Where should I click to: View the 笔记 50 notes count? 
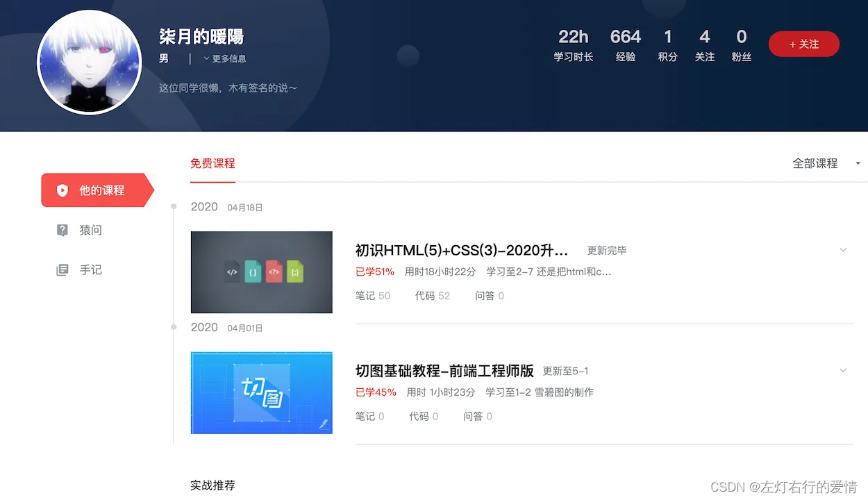[x=373, y=296]
